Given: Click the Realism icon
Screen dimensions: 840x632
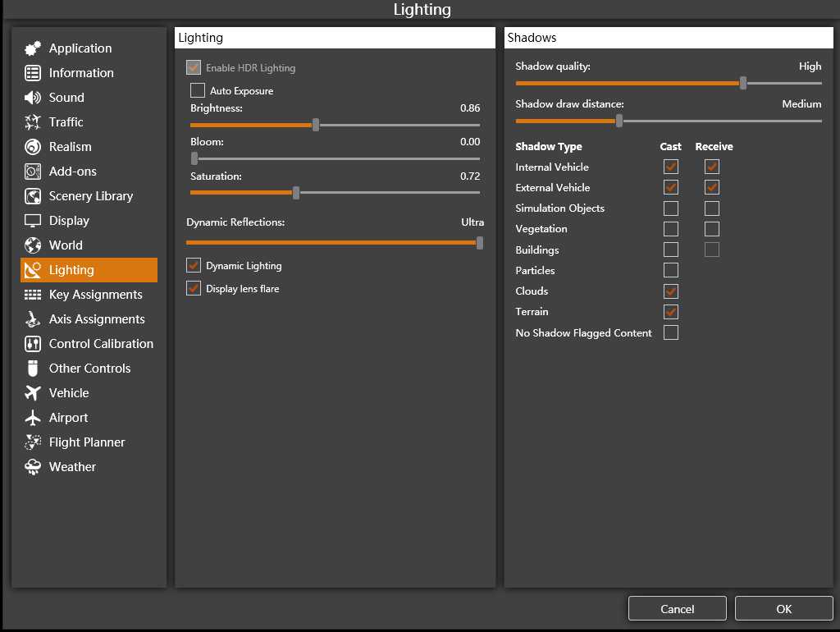Looking at the screenshot, I should coord(33,147).
